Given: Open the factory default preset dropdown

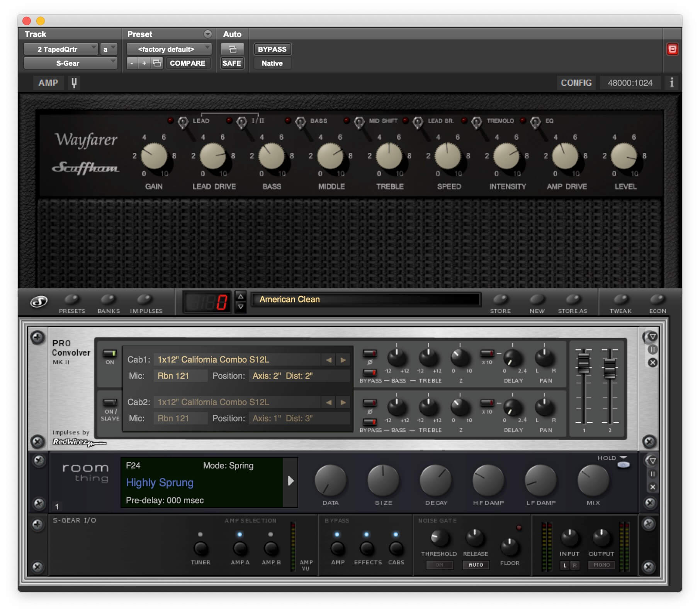Looking at the screenshot, I should [169, 49].
